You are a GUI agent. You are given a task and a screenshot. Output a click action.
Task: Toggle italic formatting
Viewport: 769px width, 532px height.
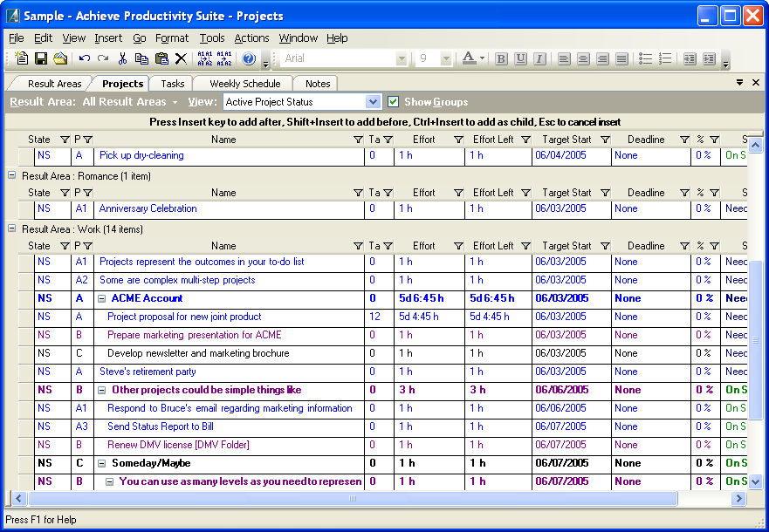point(539,58)
